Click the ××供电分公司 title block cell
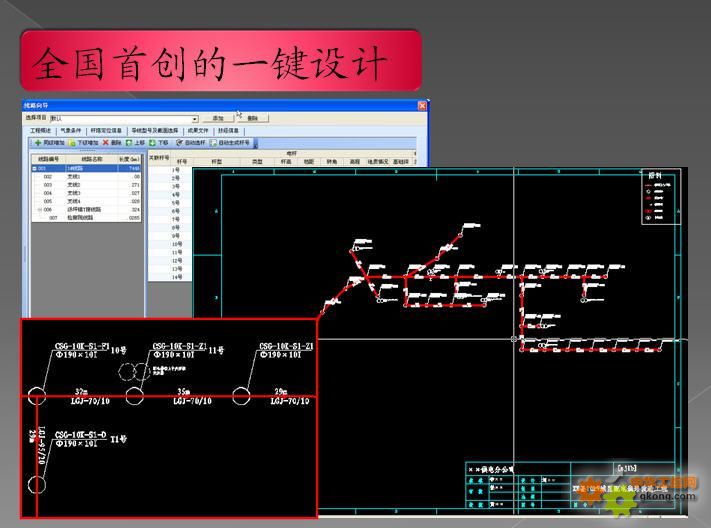The width and height of the screenshot is (711, 528). (492, 469)
